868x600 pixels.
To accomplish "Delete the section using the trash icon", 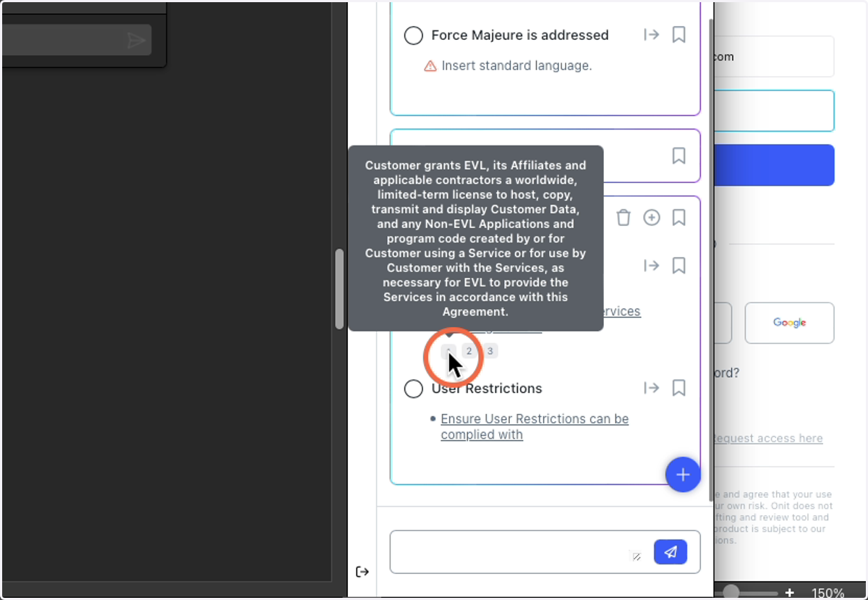I will point(624,217).
